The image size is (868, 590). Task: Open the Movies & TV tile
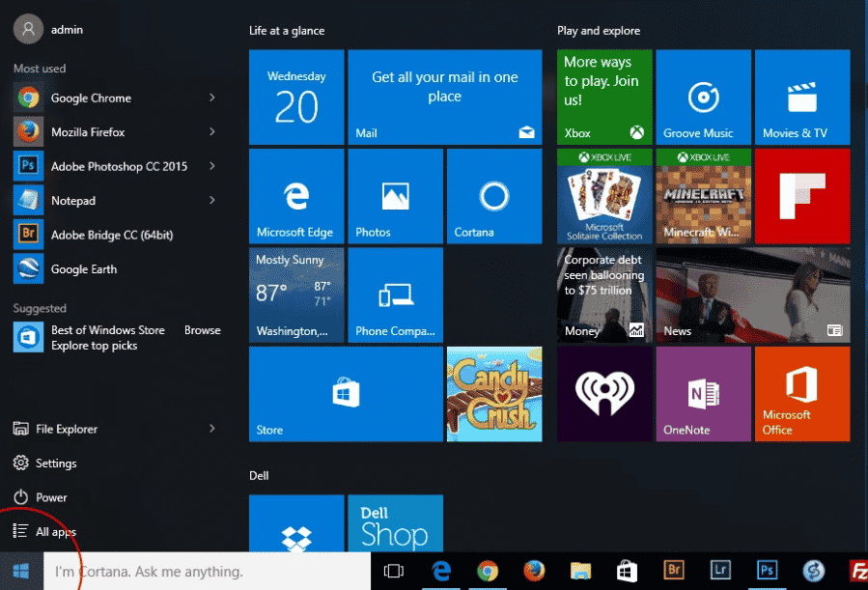802,97
